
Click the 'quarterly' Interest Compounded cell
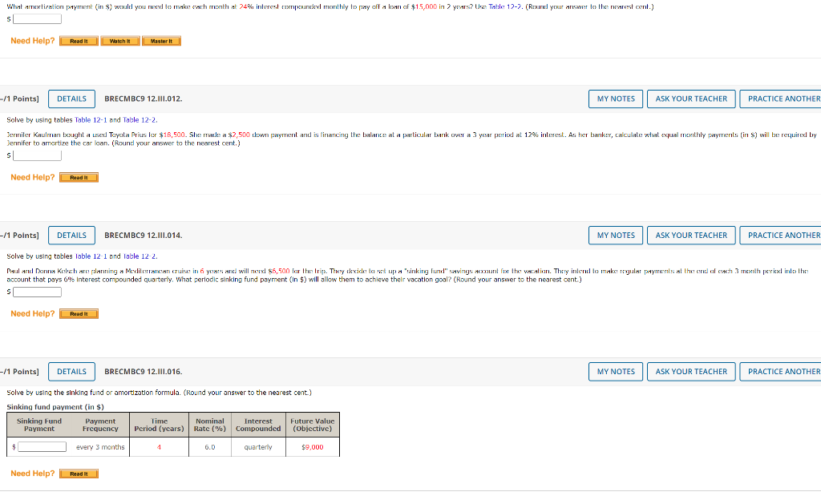pos(258,447)
